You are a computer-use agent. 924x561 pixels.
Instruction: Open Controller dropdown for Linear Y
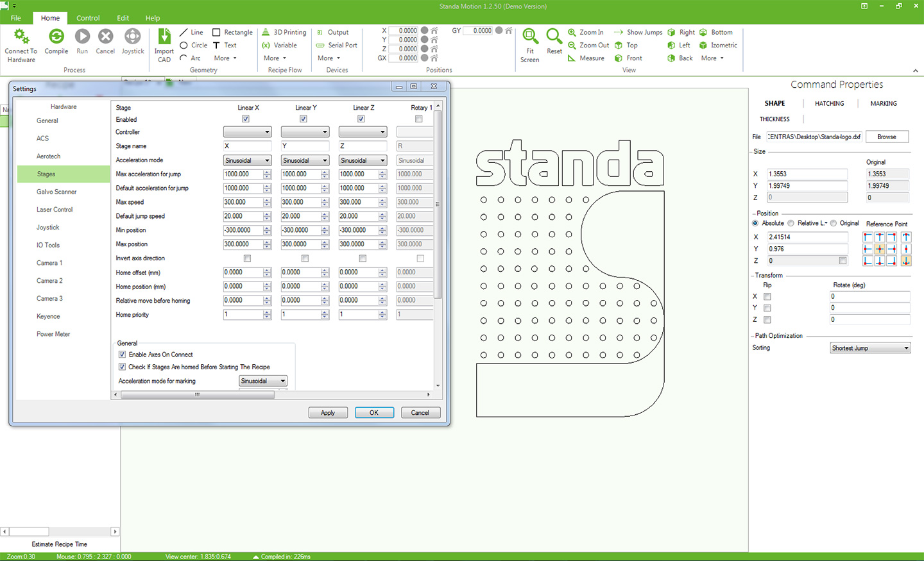305,132
